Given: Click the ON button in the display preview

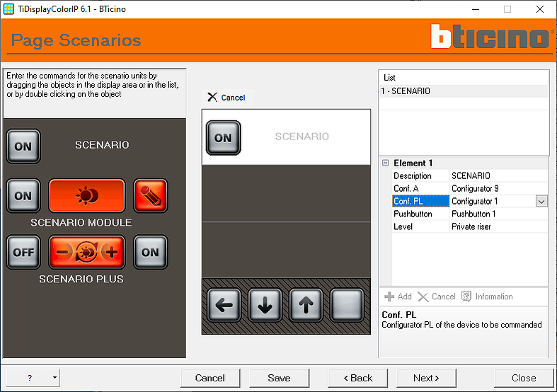Looking at the screenshot, I should pos(224,138).
